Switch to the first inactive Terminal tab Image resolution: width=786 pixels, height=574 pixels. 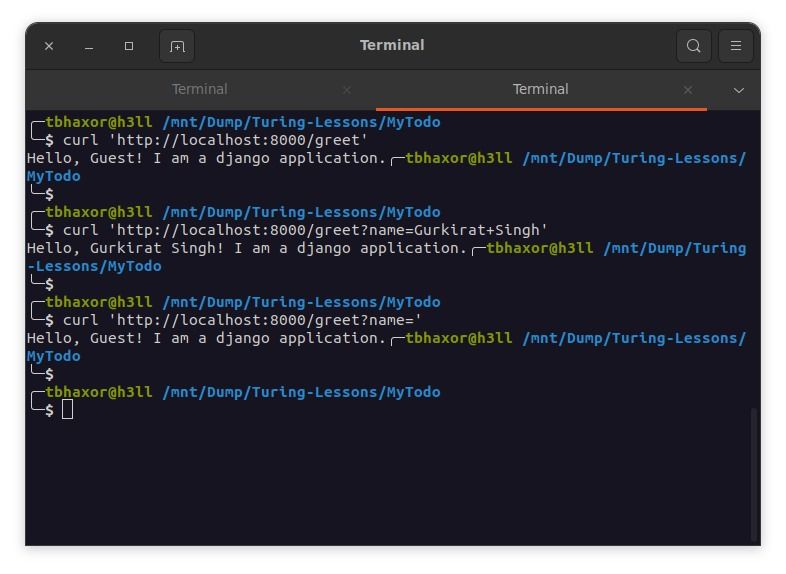pyautogui.click(x=200, y=89)
